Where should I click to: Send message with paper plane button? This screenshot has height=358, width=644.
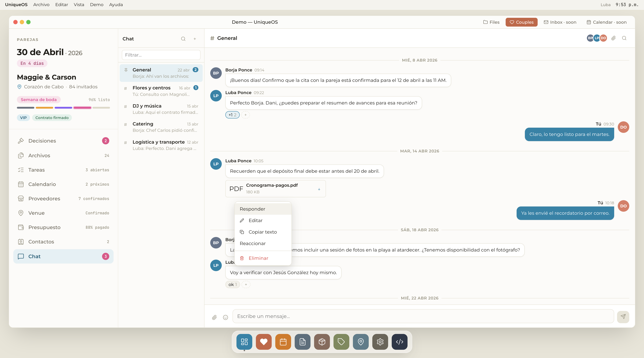click(623, 317)
